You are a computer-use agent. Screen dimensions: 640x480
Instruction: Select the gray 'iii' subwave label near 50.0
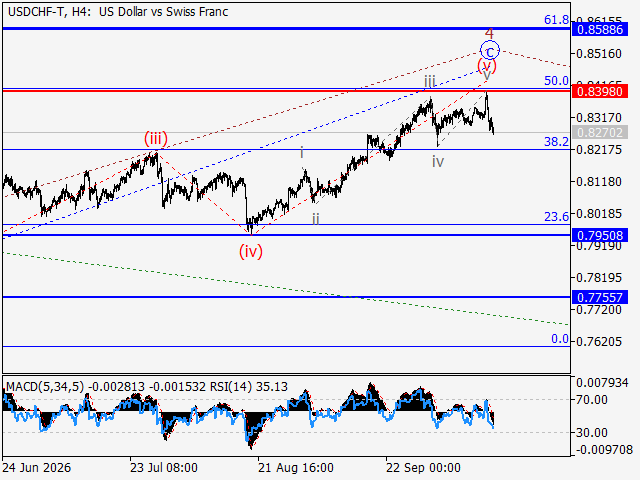click(x=429, y=81)
